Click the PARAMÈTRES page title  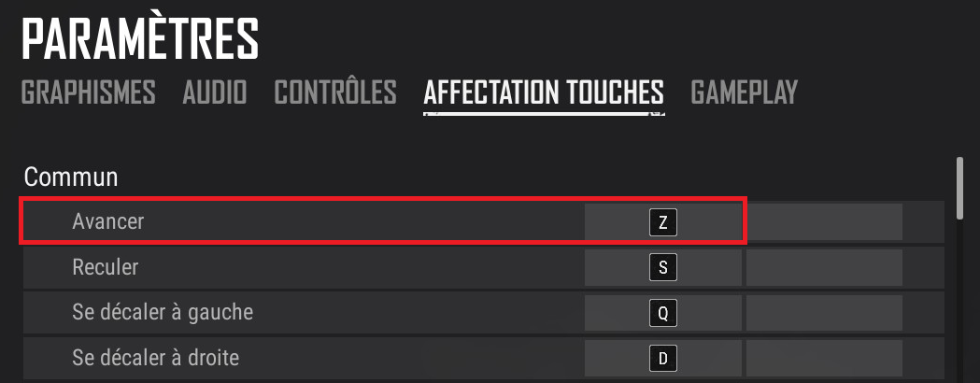(x=140, y=39)
